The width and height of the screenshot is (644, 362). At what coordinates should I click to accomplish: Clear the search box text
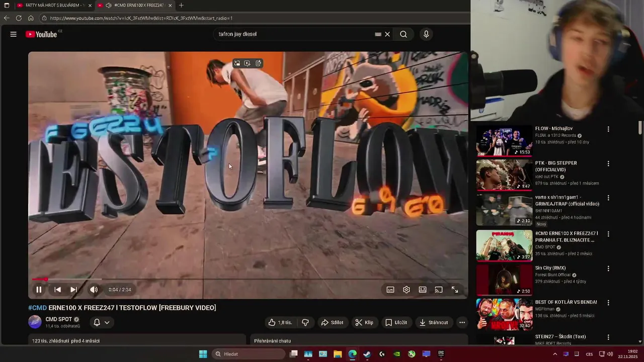[x=387, y=34]
